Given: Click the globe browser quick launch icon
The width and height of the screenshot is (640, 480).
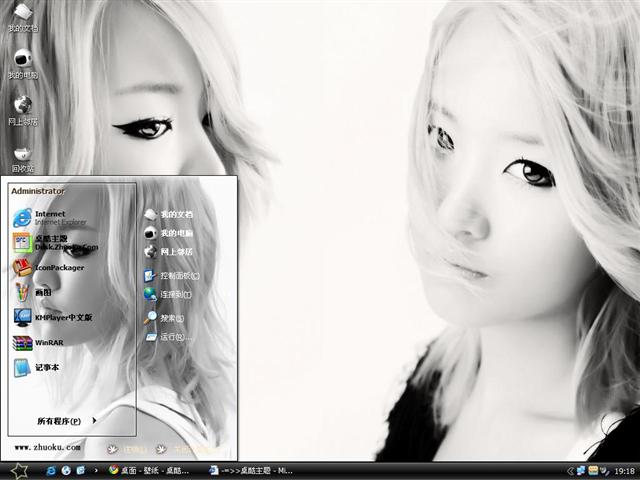Looking at the screenshot, I should click(66, 471).
